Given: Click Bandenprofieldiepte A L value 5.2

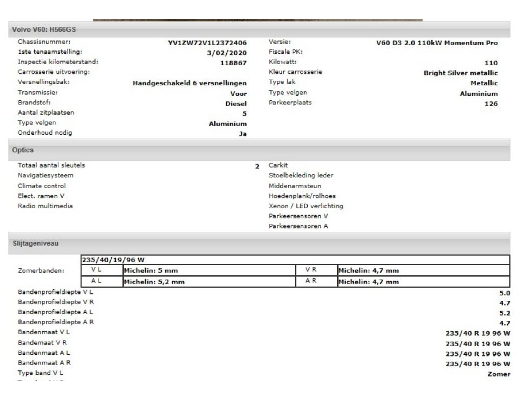Looking at the screenshot, I should [505, 313].
